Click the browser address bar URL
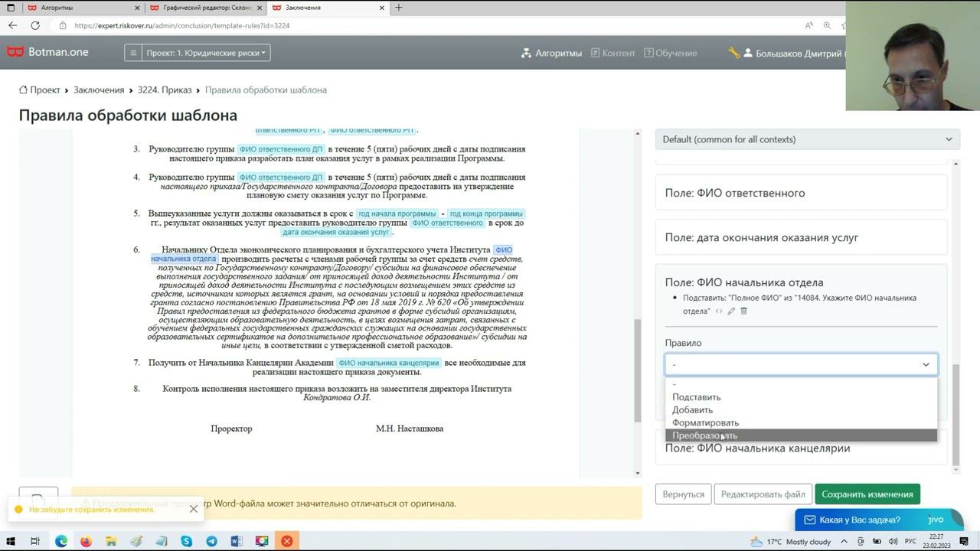 click(x=181, y=25)
